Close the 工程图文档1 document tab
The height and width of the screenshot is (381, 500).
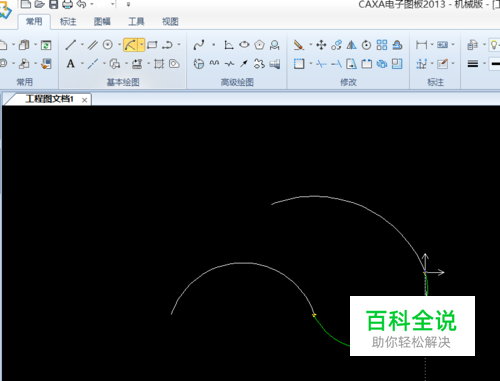(85, 100)
